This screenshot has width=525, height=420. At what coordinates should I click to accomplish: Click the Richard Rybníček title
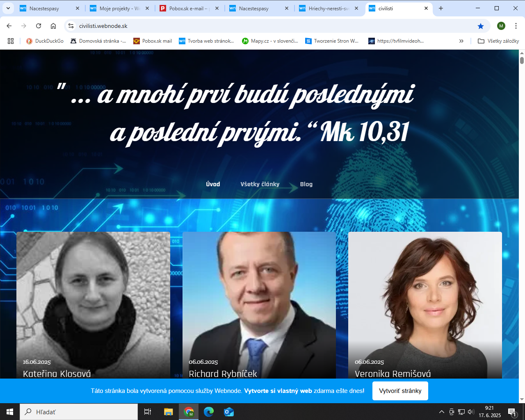(x=223, y=374)
